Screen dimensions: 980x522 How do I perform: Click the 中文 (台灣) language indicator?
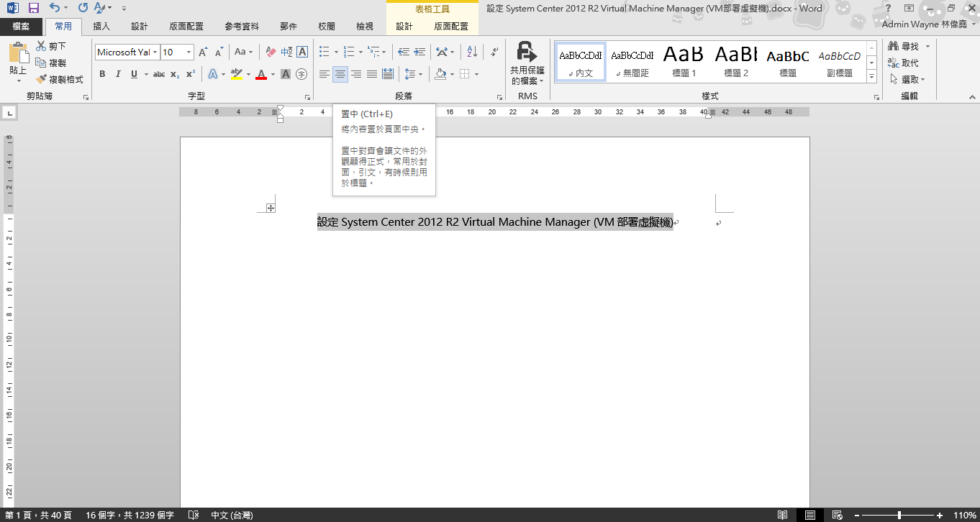tap(232, 516)
